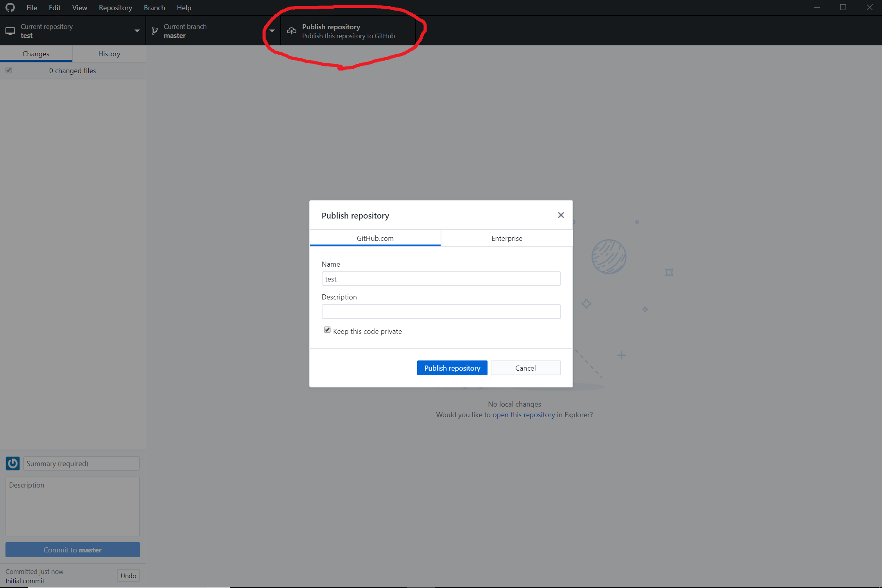
Task: Switch to the History tab
Action: coord(109,54)
